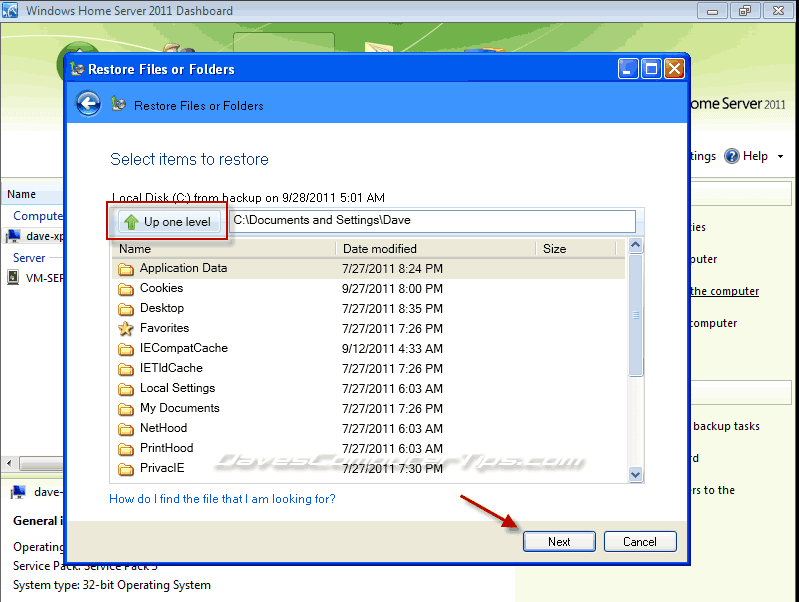Image resolution: width=799 pixels, height=602 pixels.
Task: Select the Application Data folder icon
Action: (x=125, y=269)
